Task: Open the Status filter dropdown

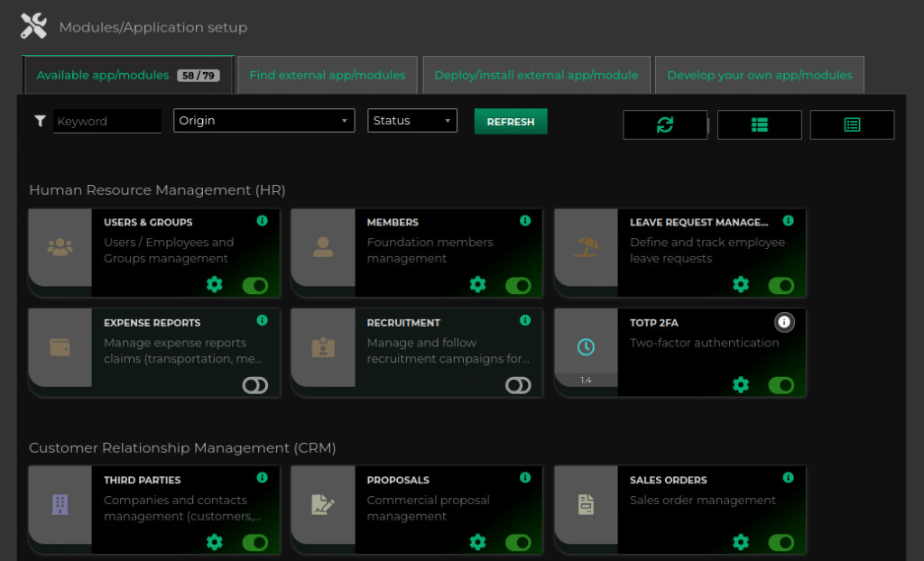Action: 411,121
